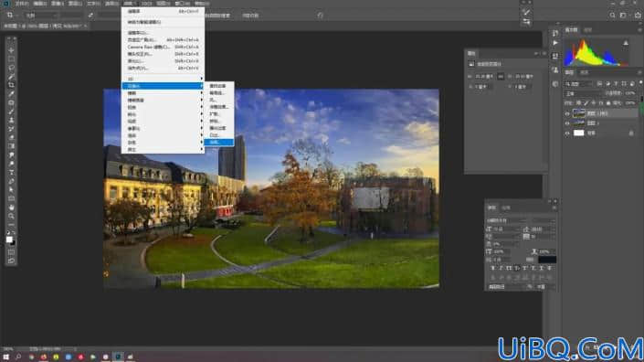
Task: Open Camera Raw filter from the Filter menu
Action: 163,47
